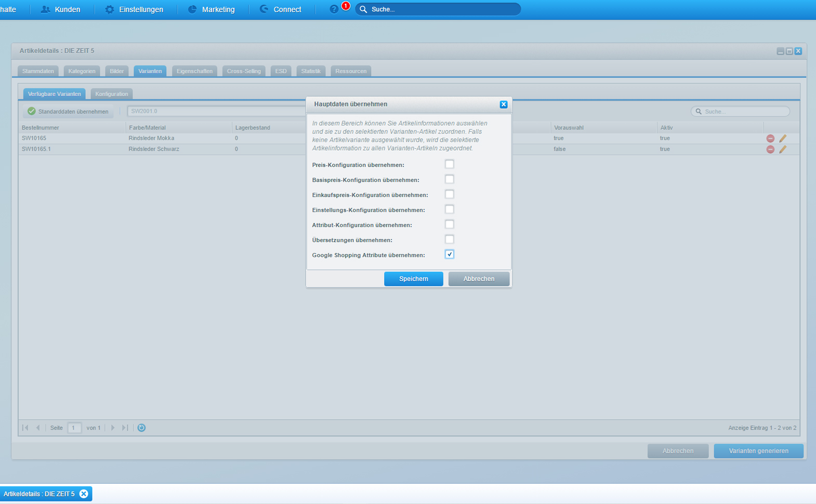Tick the Übersetzungen übernehmen checkbox
This screenshot has height=504, width=816.
coord(449,240)
